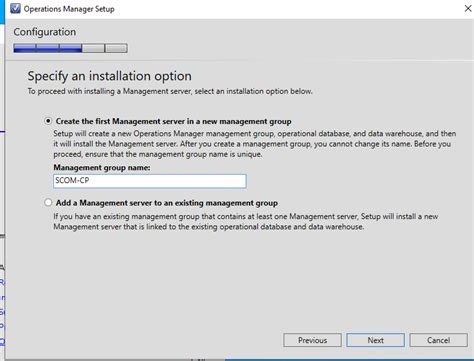Proceed using the Next button
This screenshot has width=474, height=361.
pos(375,340)
